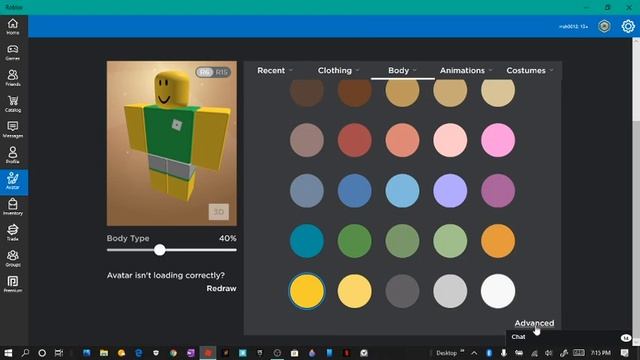The image size is (640, 360).
Task: Switch to the Animations tab
Action: 462,71
